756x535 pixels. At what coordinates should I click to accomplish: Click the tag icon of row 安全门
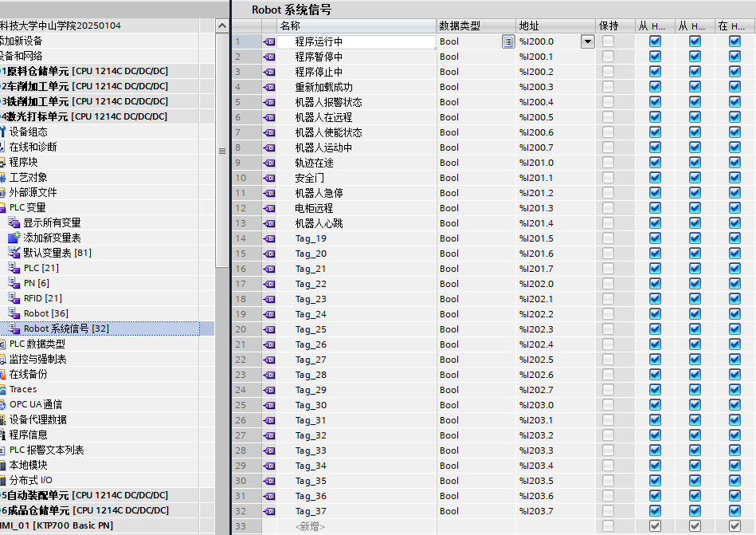coord(269,179)
